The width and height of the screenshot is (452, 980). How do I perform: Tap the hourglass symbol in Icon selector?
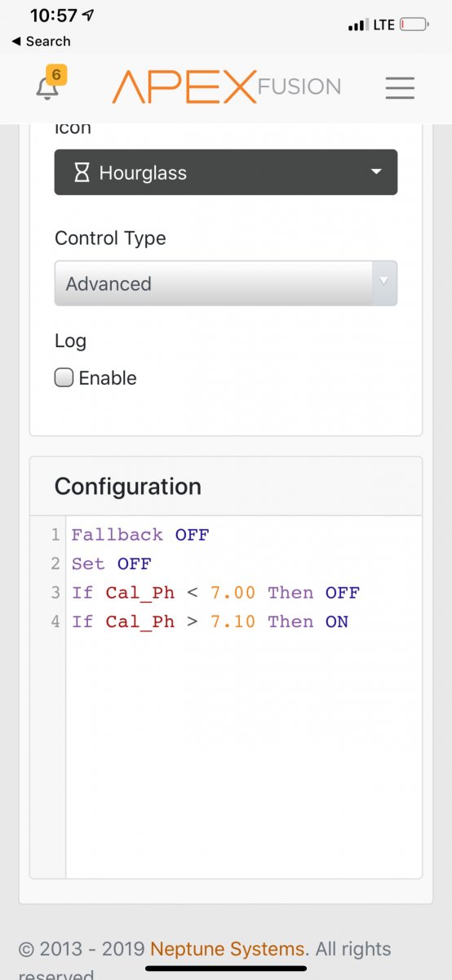(82, 172)
